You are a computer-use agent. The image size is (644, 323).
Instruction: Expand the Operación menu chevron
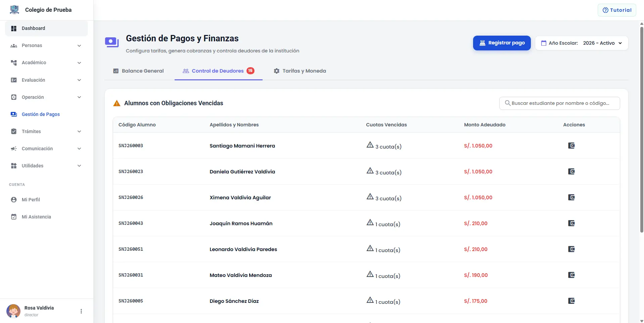(79, 97)
